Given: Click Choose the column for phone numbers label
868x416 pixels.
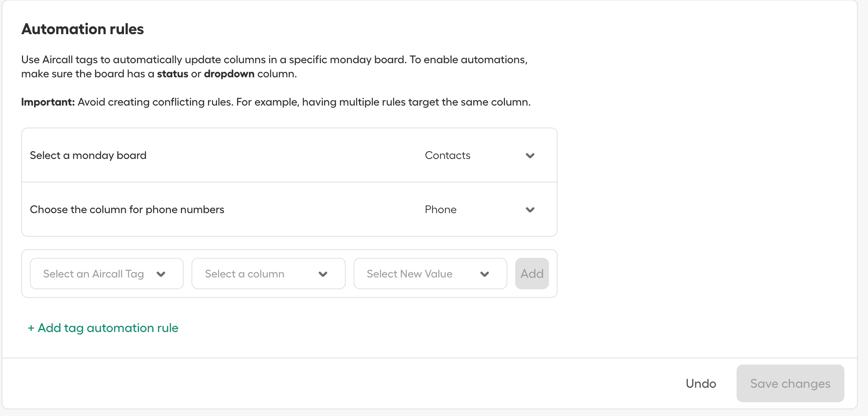Looking at the screenshot, I should 127,210.
